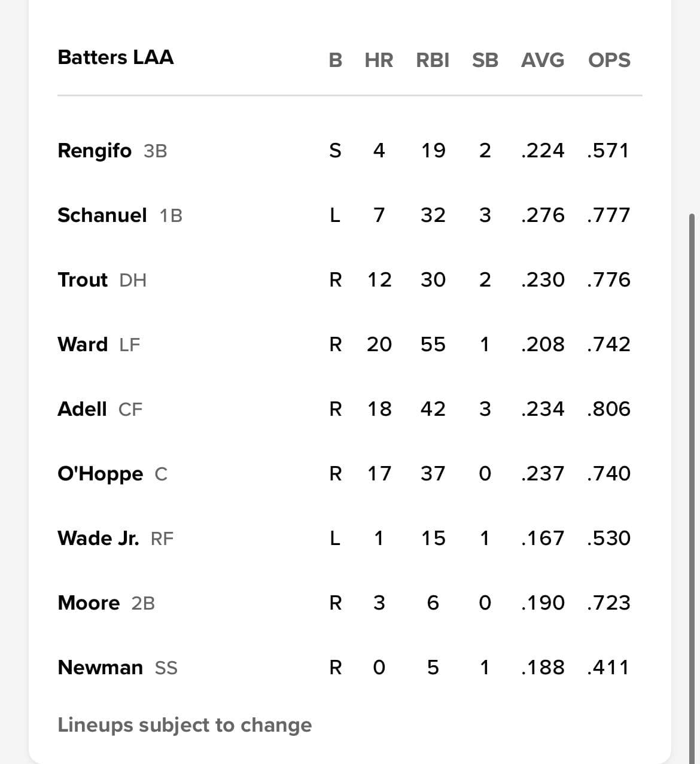Screen dimensions: 700x764
Task: Open Schanuel player profile
Action: pos(102,215)
